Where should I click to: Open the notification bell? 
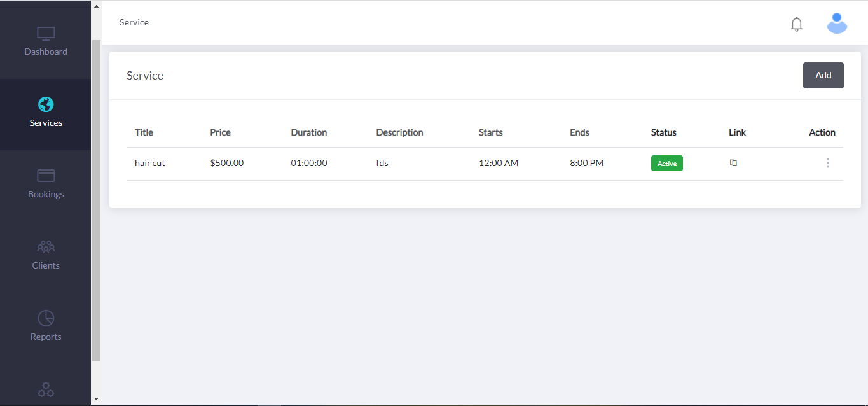click(x=796, y=24)
